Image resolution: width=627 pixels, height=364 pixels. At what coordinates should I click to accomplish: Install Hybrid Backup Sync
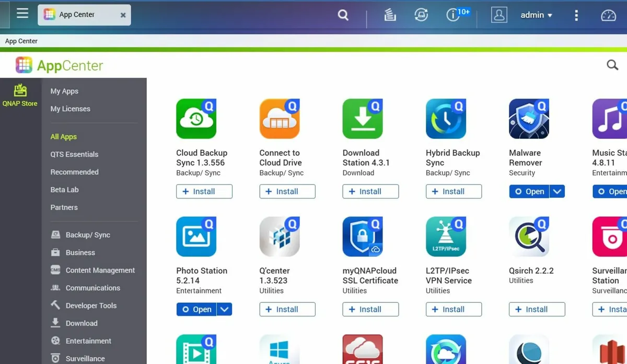454,192
